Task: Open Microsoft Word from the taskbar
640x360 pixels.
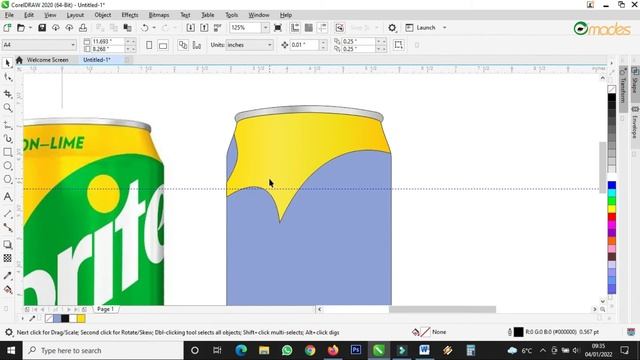Action: pos(424,350)
